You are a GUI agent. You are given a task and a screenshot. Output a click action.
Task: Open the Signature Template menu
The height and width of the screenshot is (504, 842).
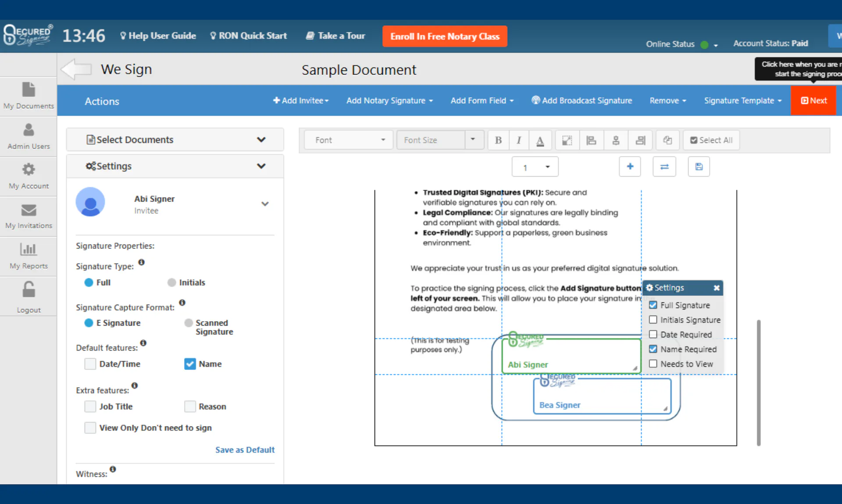coord(743,101)
